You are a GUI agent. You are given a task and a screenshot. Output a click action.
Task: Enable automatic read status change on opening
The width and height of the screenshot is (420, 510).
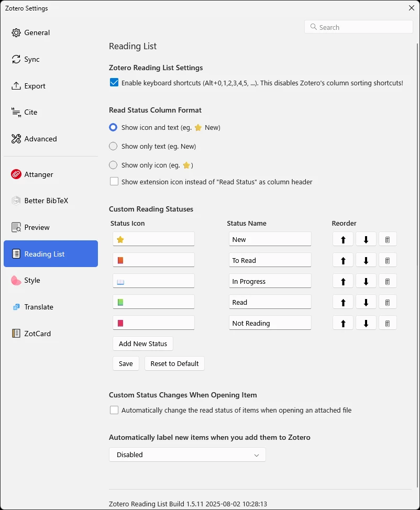(114, 410)
